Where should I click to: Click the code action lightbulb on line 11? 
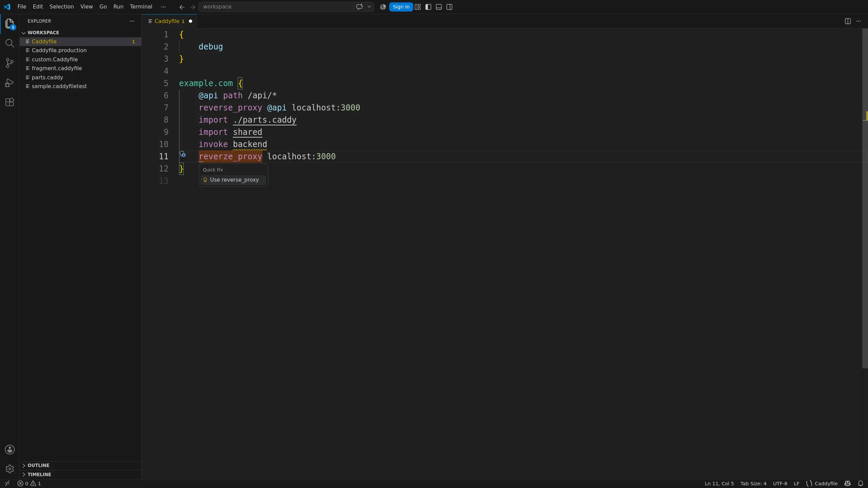182,154
